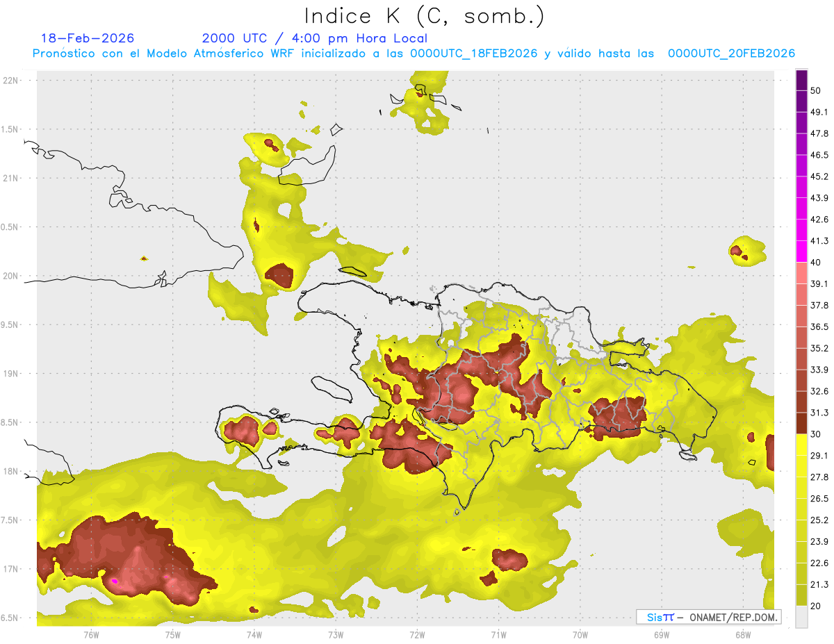This screenshot has width=834, height=644.
Task: Click the '17N' latitude label
Action: 10,569
